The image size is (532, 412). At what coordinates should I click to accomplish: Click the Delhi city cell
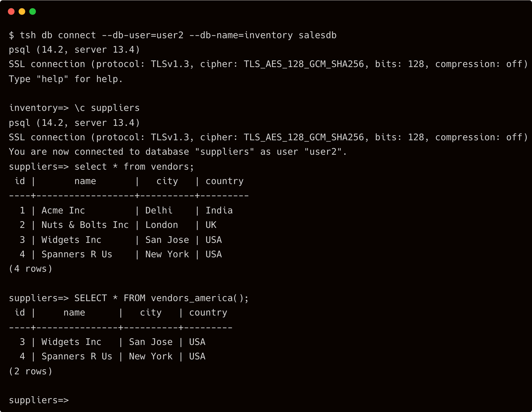coord(159,211)
